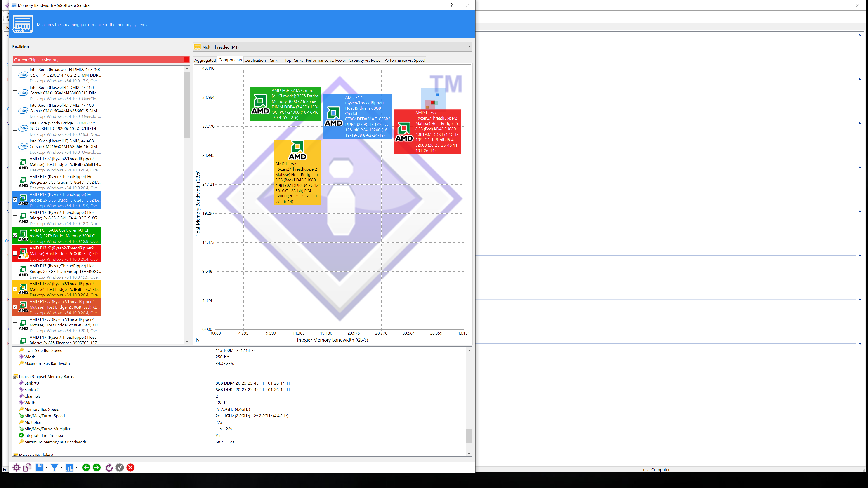
Task: Select the Certification tab
Action: point(255,60)
